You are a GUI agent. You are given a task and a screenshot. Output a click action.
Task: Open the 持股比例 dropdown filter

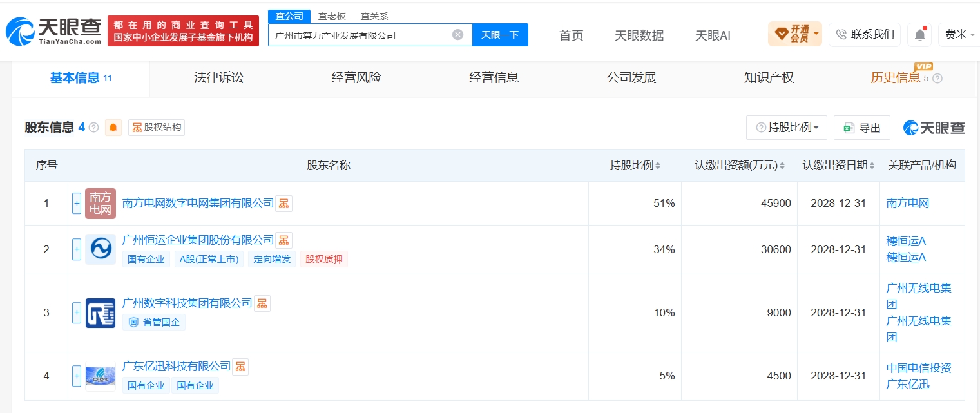[x=787, y=128]
